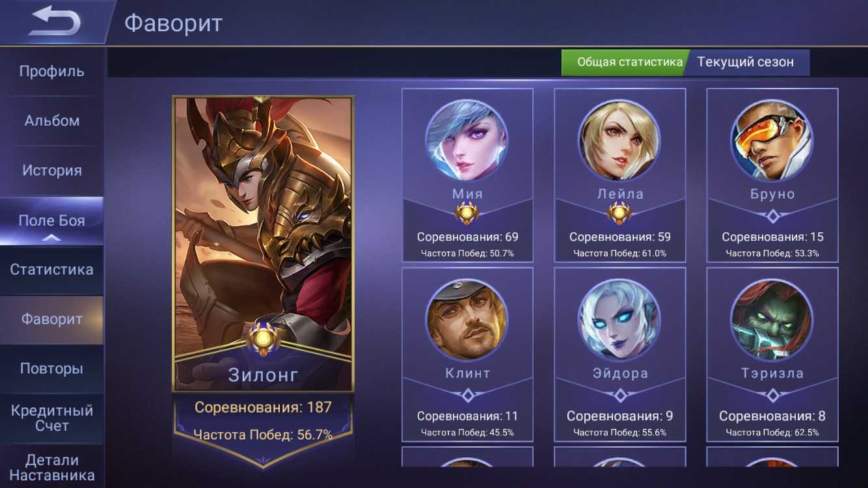Tap gold mastery badge under Мия
The image size is (868, 488).
point(467,213)
